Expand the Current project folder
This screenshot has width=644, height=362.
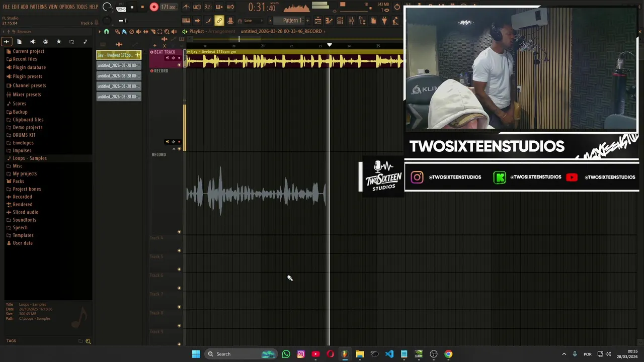pos(28,51)
